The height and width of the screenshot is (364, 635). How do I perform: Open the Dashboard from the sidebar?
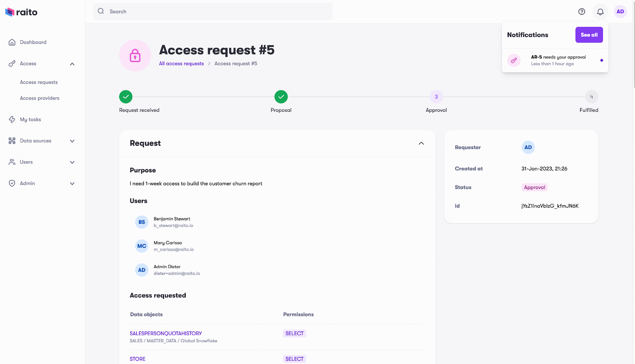click(x=33, y=42)
